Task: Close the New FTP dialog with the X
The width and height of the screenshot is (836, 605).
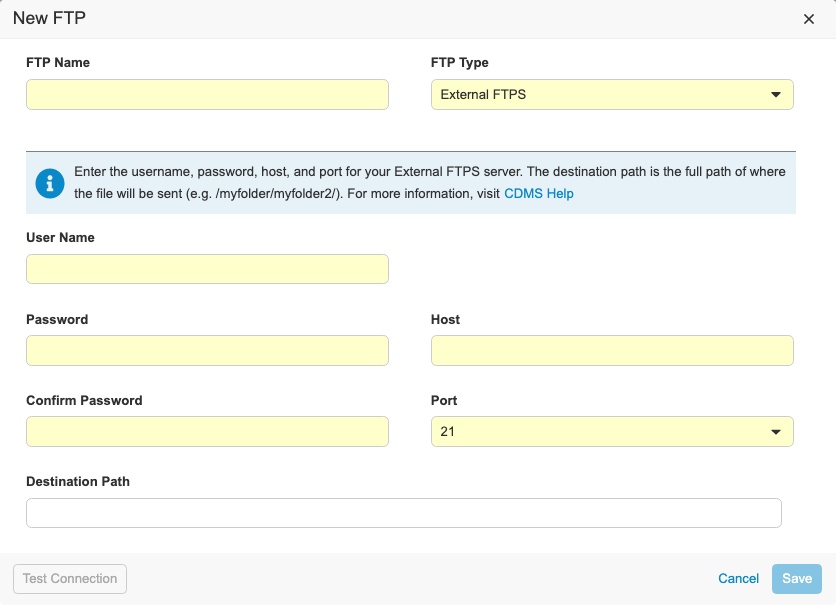Action: [x=809, y=19]
